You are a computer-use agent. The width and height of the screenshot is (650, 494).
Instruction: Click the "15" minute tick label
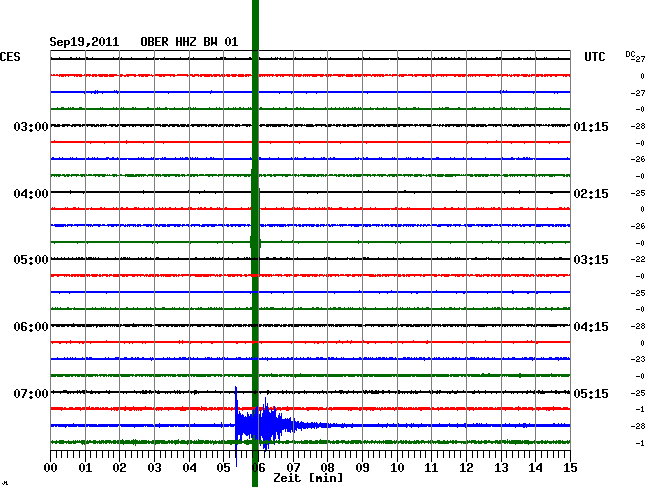pyautogui.click(x=570, y=468)
